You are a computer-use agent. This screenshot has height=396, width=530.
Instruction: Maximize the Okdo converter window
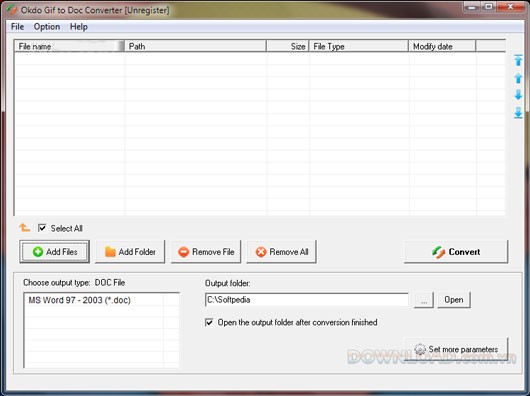click(x=489, y=7)
